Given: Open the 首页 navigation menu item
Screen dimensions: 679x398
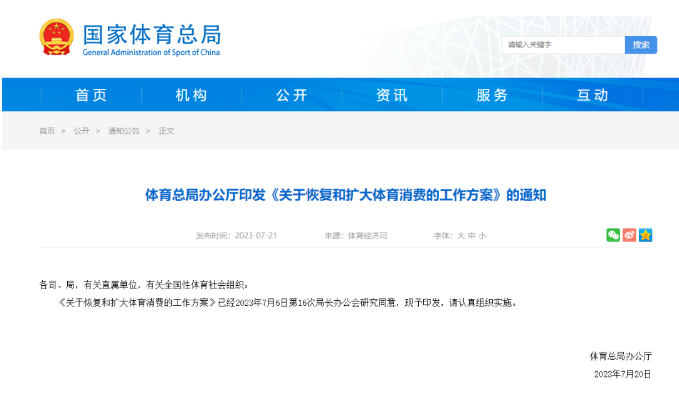Looking at the screenshot, I should pos(91,95).
